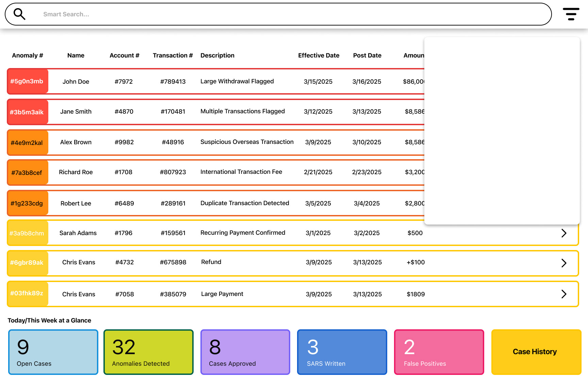Viewport: 588px width, 380px height.
Task: Click orange anomaly tag #4e9m2kal
Action: click(28, 143)
